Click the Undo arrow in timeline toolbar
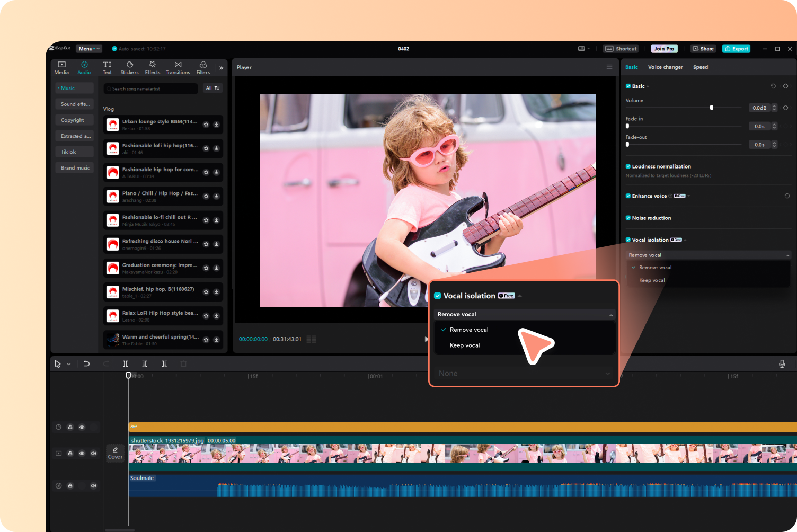The height and width of the screenshot is (532, 797). (86, 364)
